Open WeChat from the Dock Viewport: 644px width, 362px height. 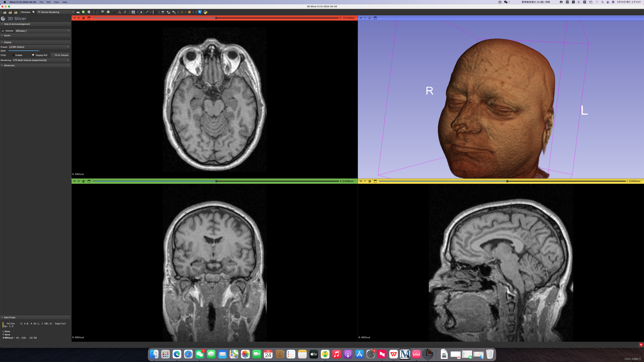pyautogui.click(x=200, y=354)
